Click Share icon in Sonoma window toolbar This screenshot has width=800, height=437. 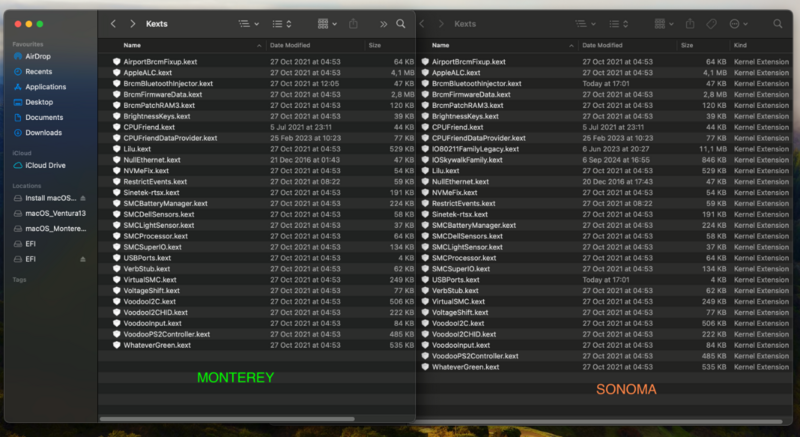point(690,23)
